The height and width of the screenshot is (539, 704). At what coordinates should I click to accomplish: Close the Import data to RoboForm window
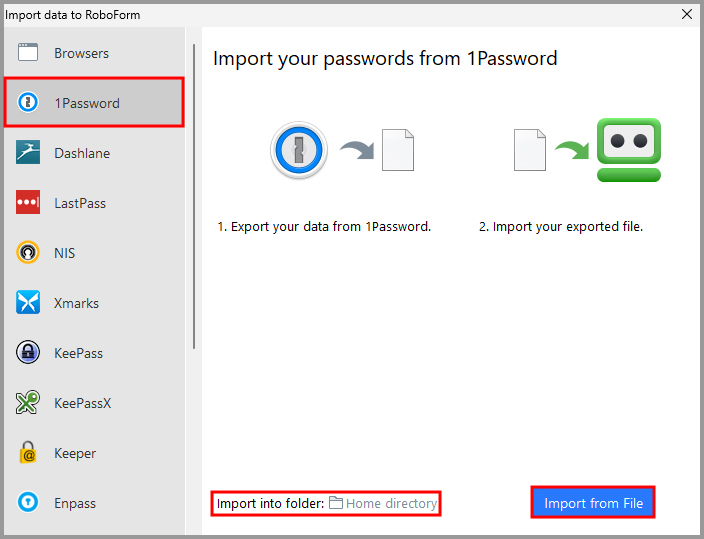click(687, 14)
